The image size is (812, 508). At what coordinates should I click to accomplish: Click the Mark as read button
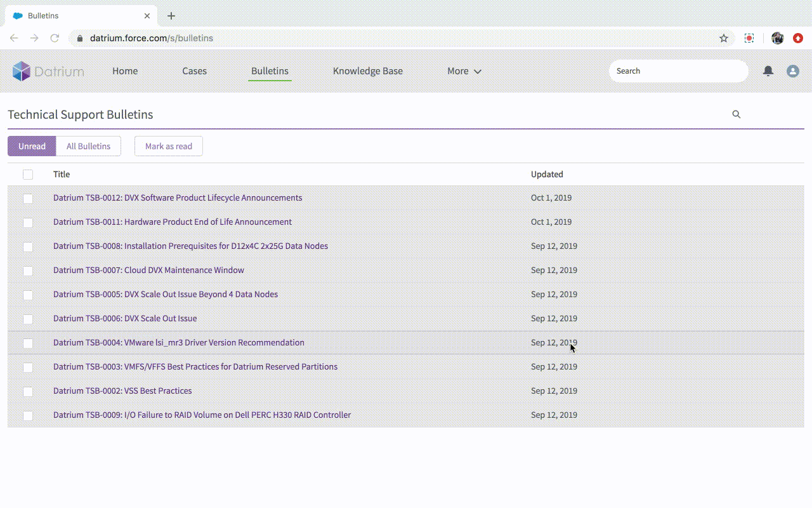point(169,146)
